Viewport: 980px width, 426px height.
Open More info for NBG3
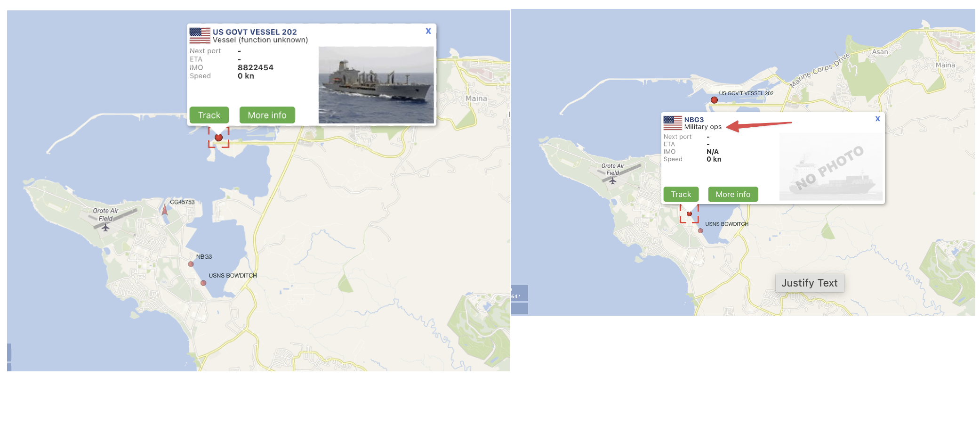tap(733, 194)
